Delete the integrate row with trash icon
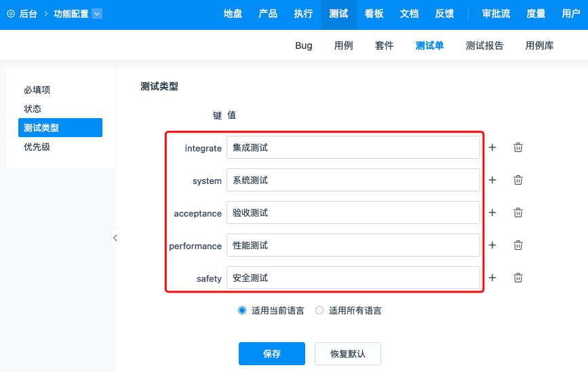 click(518, 147)
